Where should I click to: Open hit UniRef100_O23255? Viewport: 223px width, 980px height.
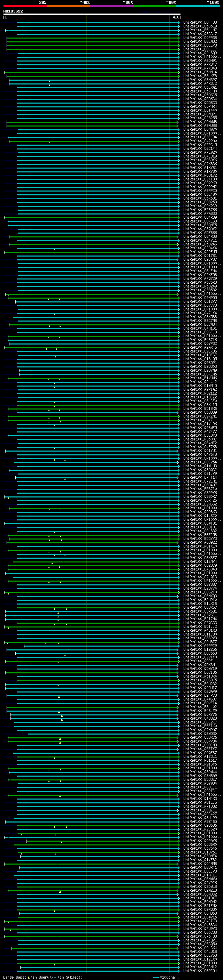(x=200, y=118)
